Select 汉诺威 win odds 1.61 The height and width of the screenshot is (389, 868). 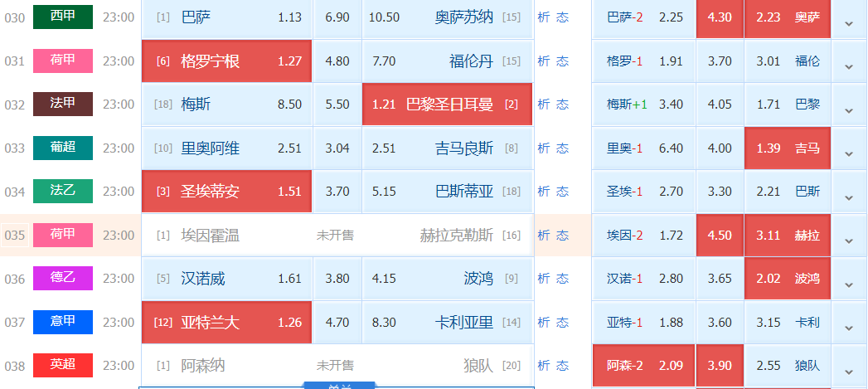point(226,278)
